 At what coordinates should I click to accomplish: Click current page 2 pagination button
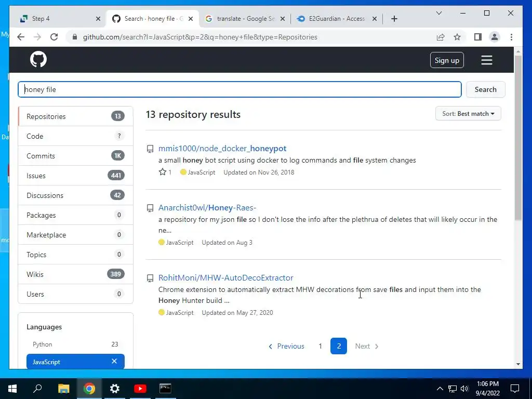click(339, 346)
